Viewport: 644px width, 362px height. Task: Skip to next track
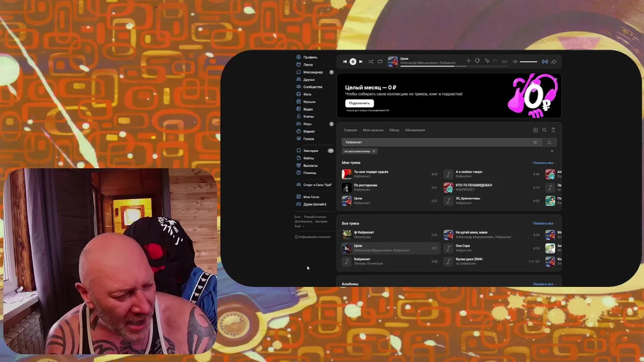(361, 62)
